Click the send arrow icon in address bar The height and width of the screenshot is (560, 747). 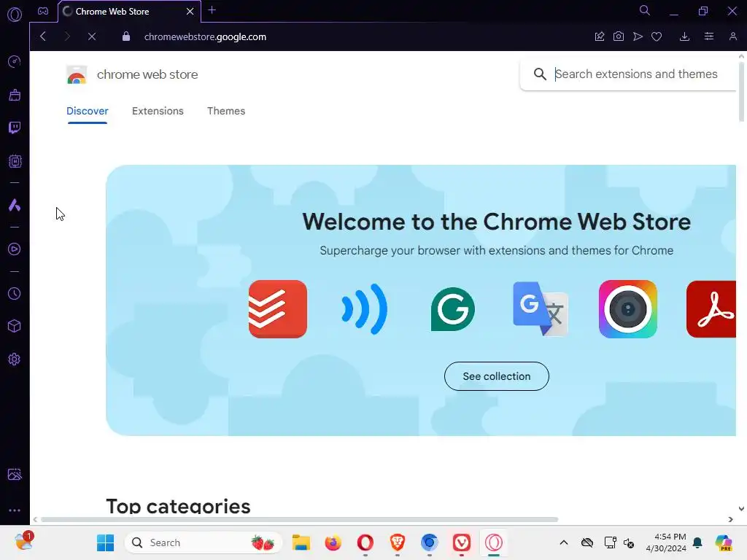(x=638, y=36)
